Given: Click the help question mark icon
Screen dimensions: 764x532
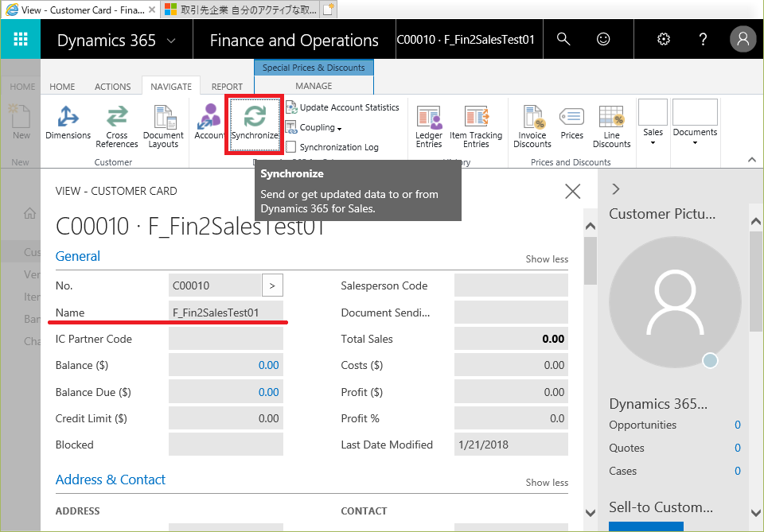Looking at the screenshot, I should tap(703, 39).
